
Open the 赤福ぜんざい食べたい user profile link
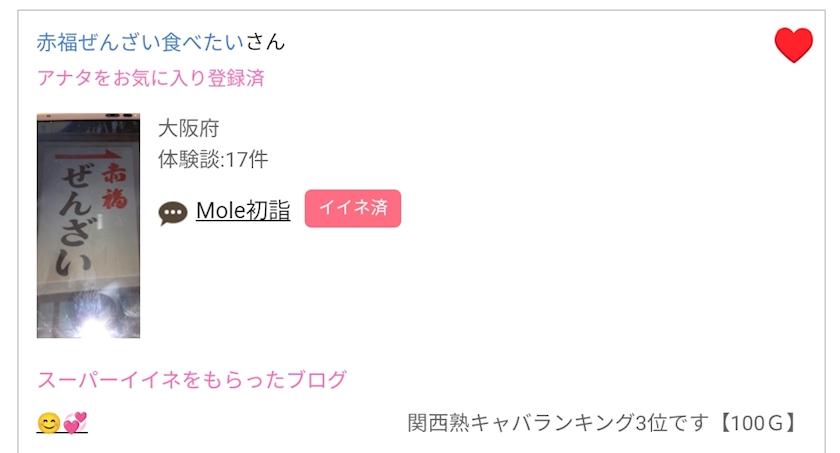(x=140, y=42)
